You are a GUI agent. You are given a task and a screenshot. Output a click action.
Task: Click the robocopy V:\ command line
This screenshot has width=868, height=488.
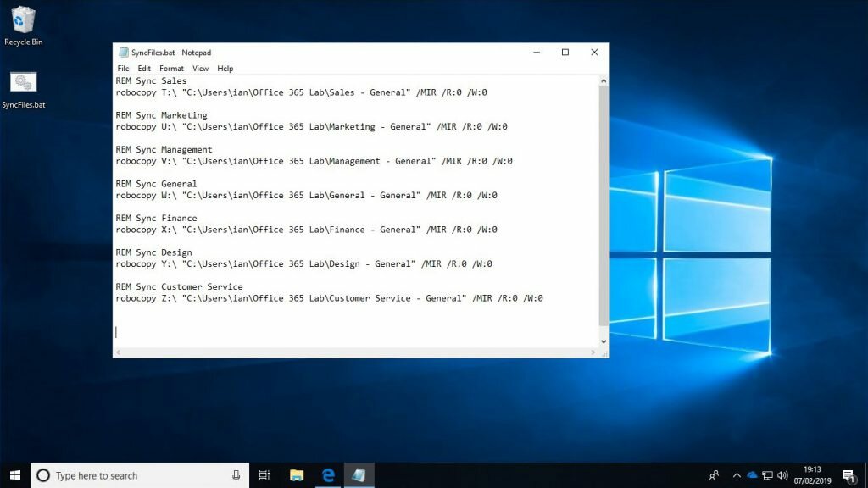314,161
